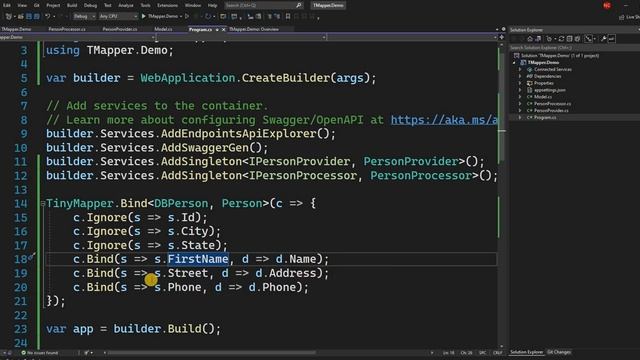Screen dimensions: 640x360
Task: Open the leftmost TMapper.Demo document tab
Action: coord(16,29)
